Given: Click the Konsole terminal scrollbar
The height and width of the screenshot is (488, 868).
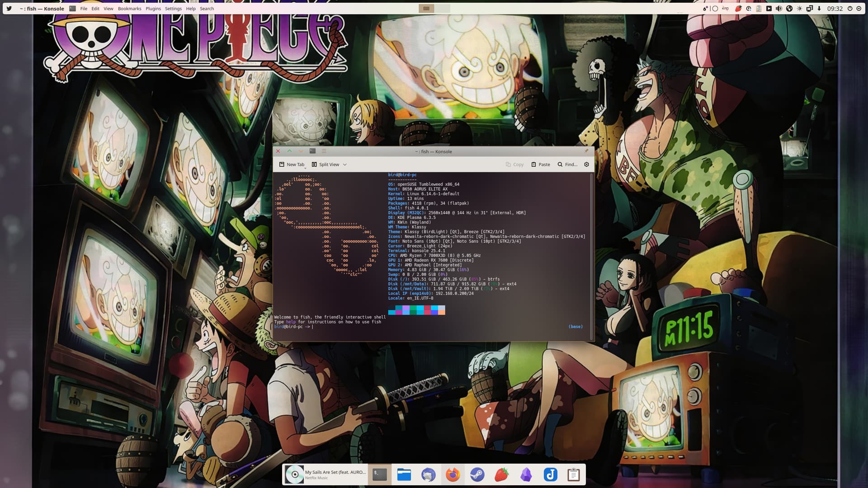Looking at the screenshot, I should pyautogui.click(x=591, y=256).
